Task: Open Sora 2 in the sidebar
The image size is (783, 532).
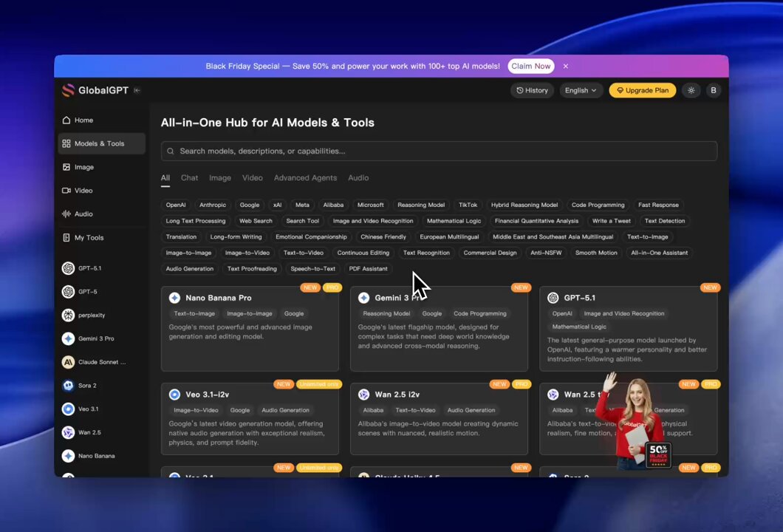Action: 79,386
